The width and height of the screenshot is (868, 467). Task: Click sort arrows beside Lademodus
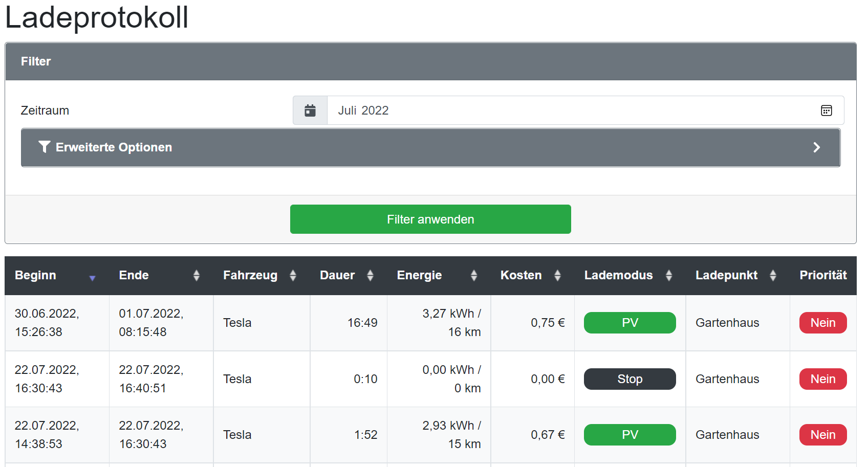(x=669, y=276)
